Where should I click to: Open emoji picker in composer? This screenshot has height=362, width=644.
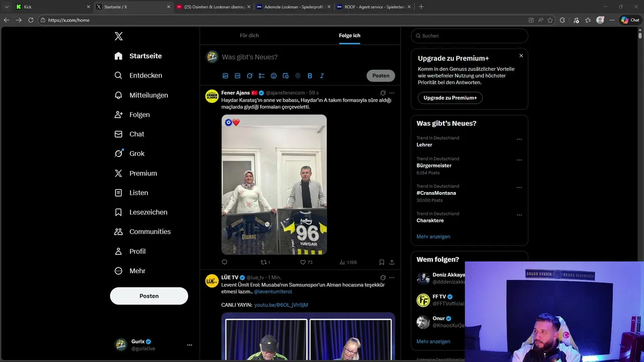click(x=274, y=76)
